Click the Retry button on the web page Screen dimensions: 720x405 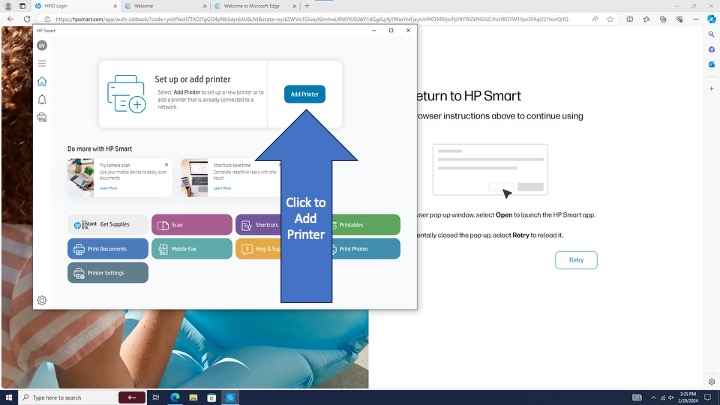point(576,260)
